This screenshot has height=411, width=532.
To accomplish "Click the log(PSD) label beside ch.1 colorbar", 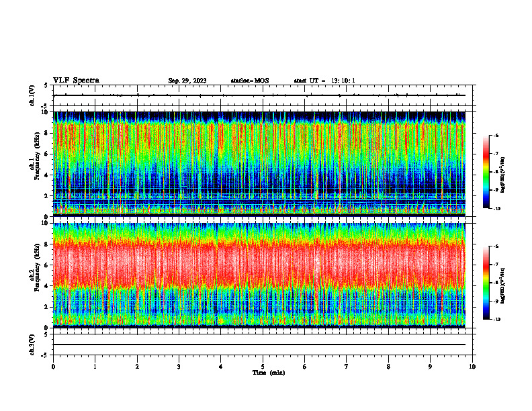I will (503, 175).
